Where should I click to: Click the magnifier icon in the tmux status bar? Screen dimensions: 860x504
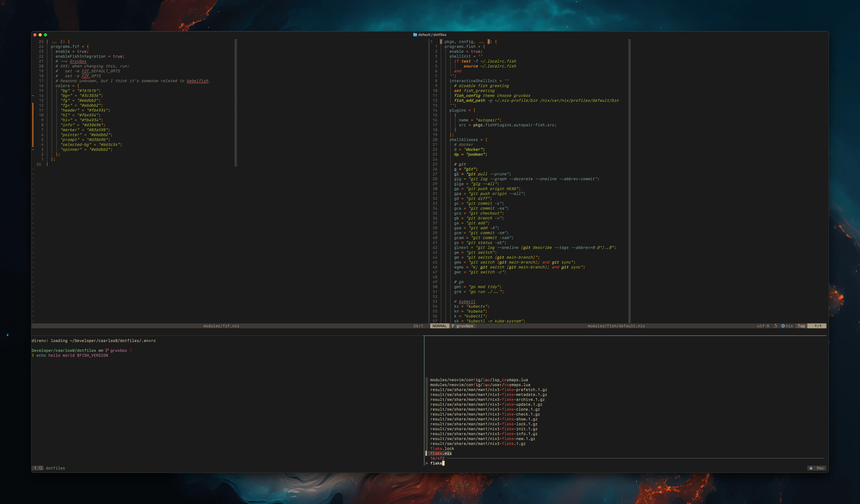[x=41, y=468]
